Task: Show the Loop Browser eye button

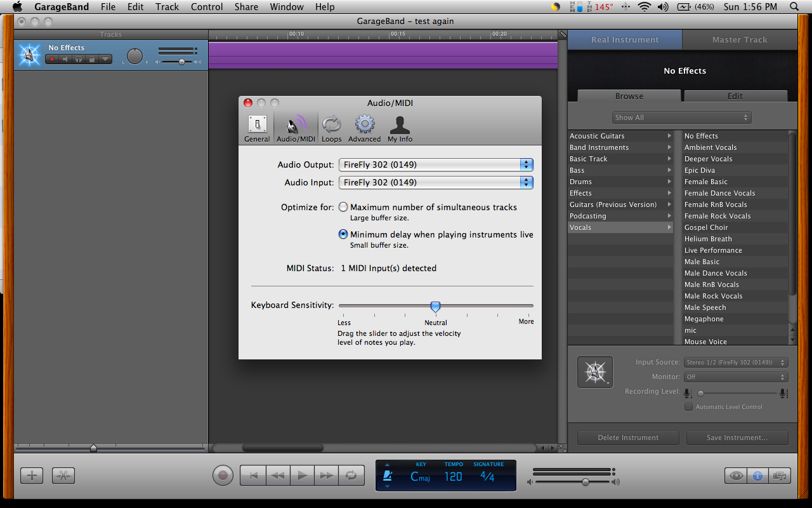Action: (736, 475)
